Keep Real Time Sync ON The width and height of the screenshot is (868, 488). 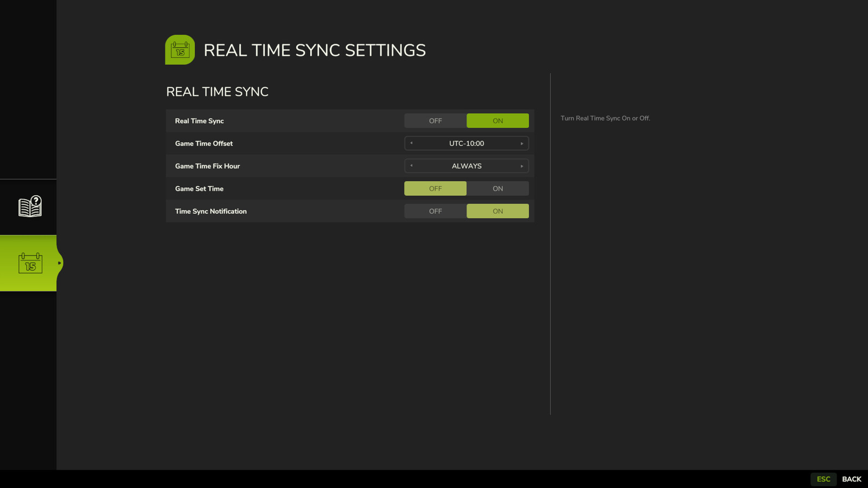pyautogui.click(x=497, y=120)
